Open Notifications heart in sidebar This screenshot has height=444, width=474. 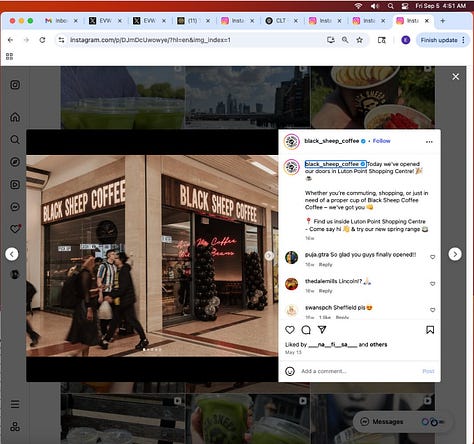pyautogui.click(x=15, y=229)
